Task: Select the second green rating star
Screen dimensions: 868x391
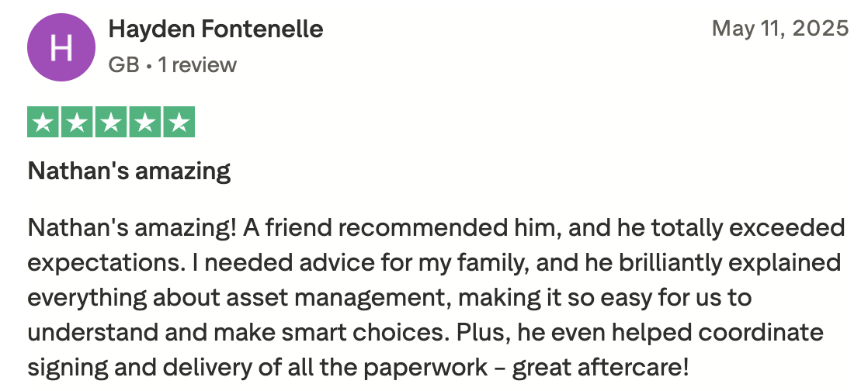Action: point(78,122)
